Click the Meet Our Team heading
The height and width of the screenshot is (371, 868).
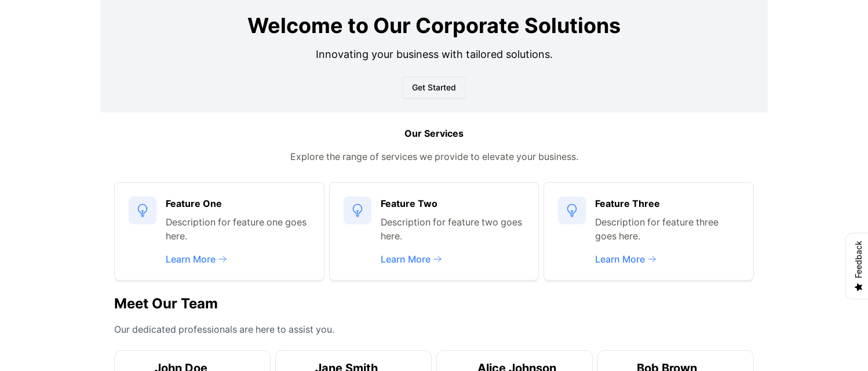166,303
